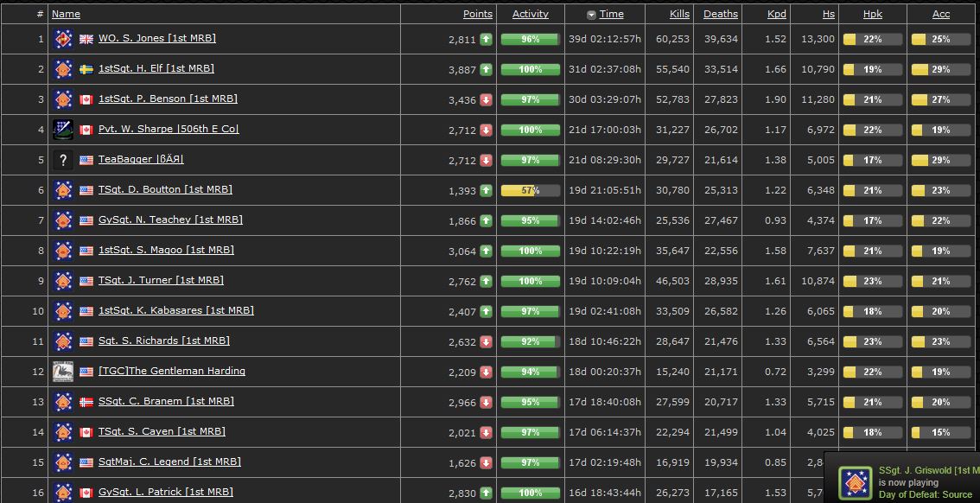Screen dimensions: 980x503
Task: Click red down arrow beside 3,436 points
Action: (487, 100)
